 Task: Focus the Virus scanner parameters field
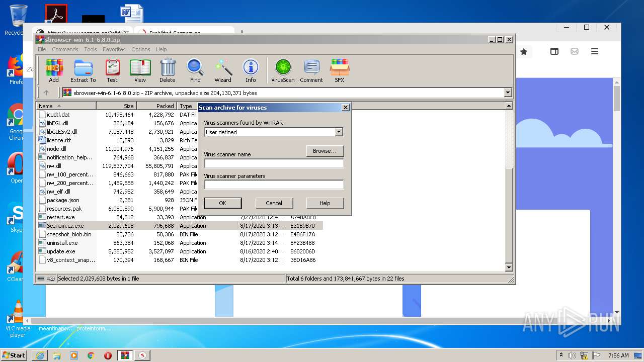274,185
